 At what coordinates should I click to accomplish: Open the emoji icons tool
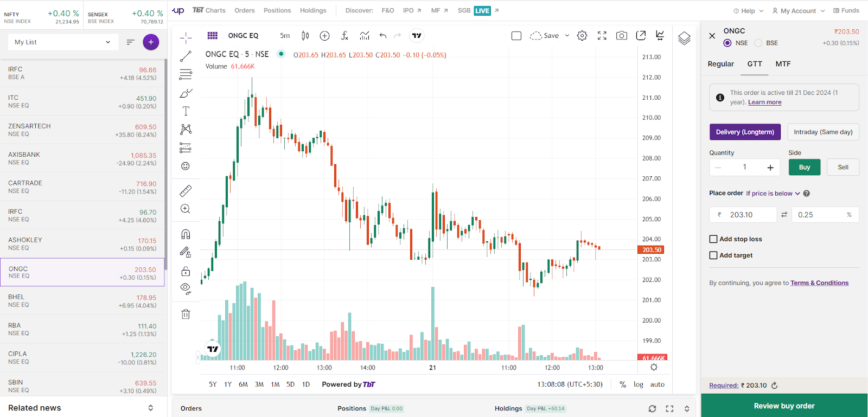point(186,166)
